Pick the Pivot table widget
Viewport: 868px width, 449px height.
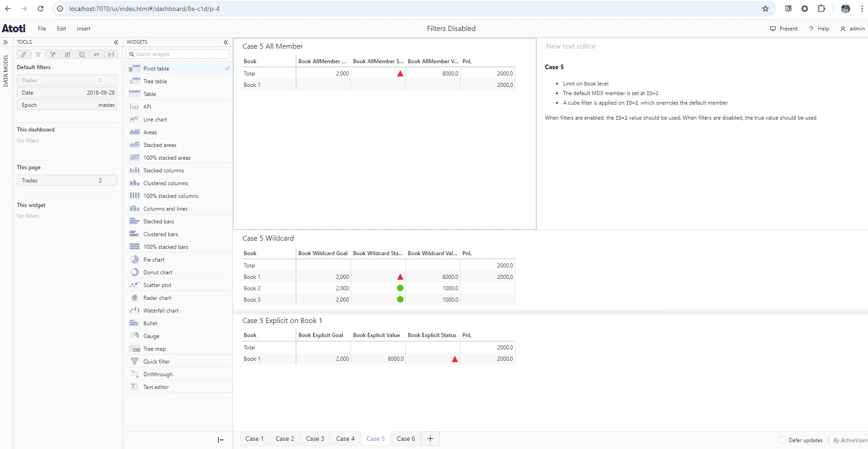coord(178,68)
